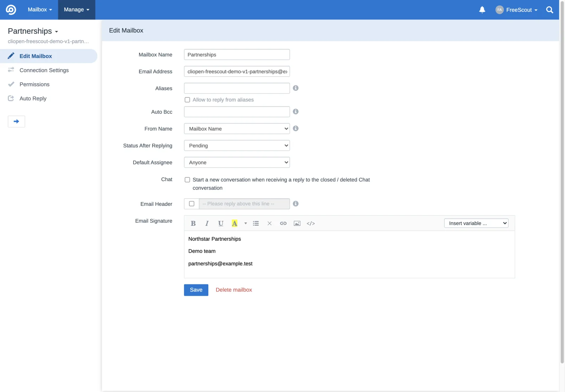Image resolution: width=565 pixels, height=392 pixels.
Task: Switch signature editor to code view
Action: click(311, 223)
